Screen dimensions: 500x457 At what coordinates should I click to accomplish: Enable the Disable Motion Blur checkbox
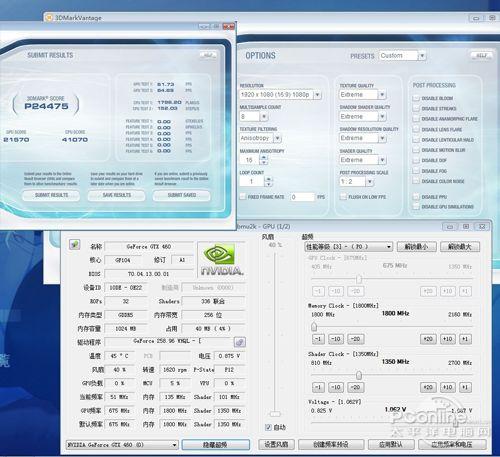(x=416, y=150)
